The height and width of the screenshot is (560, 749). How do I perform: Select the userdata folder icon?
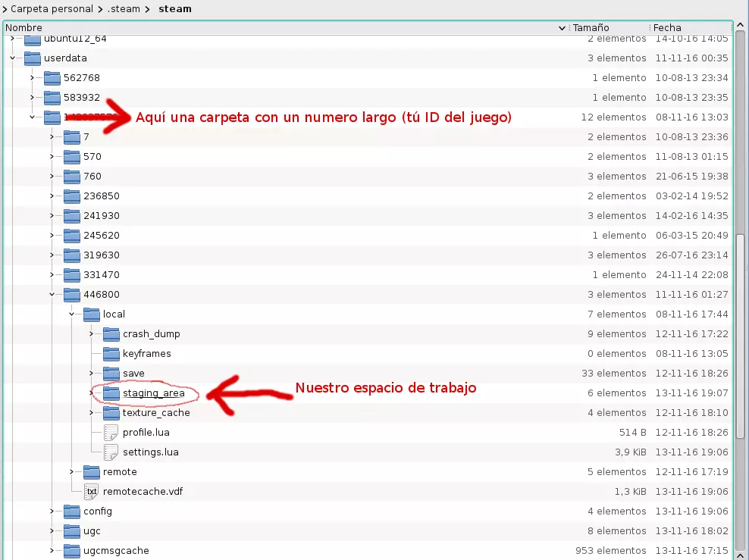33,58
